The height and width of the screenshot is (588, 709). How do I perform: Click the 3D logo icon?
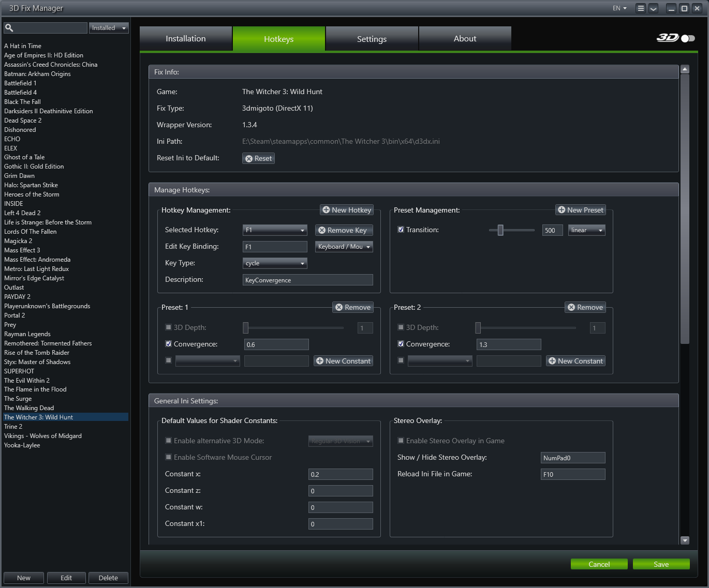coord(668,38)
